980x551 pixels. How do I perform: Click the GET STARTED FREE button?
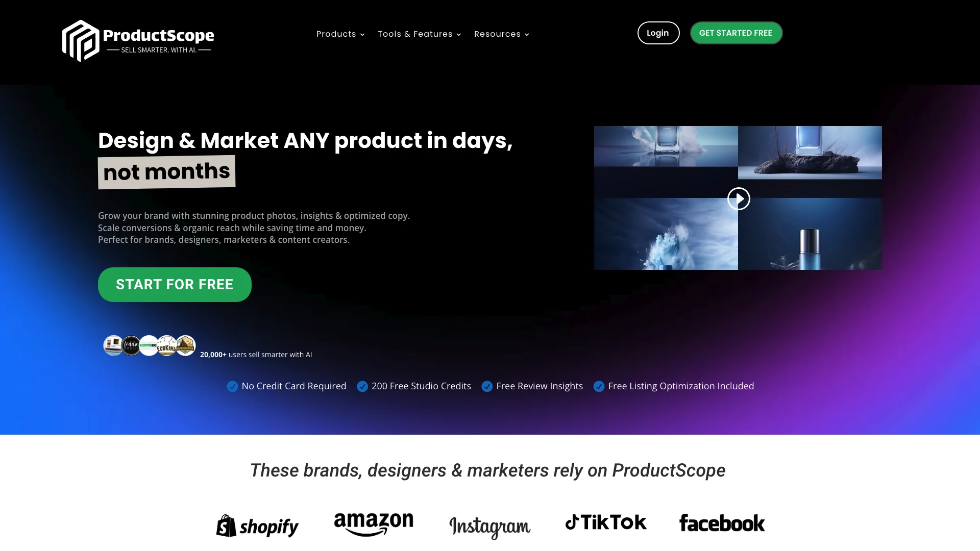[x=736, y=33]
